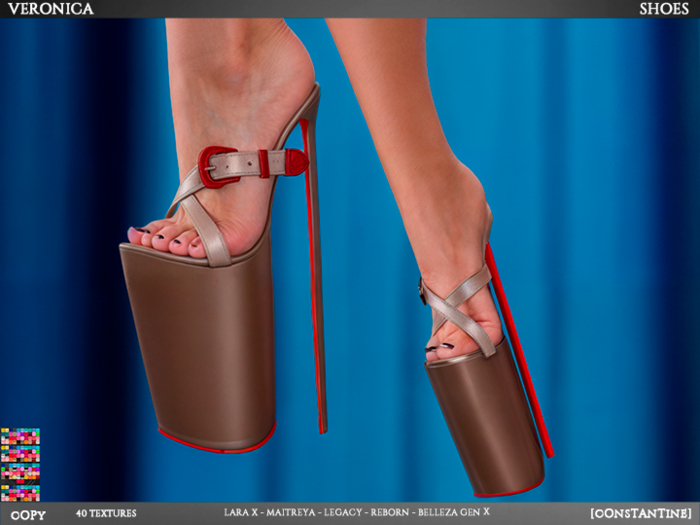Click the COPY permission label
Viewport: 700px width, 525px height.
[x=28, y=514]
